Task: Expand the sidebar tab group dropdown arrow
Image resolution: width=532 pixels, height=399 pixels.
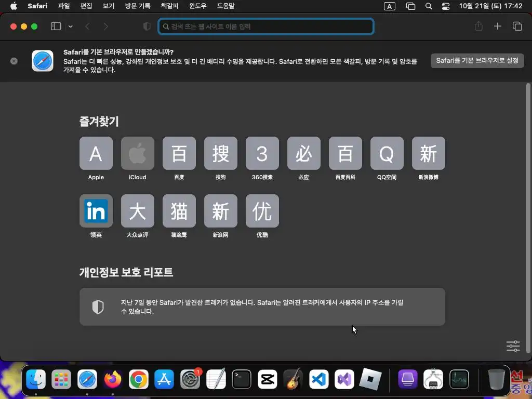Action: [70, 26]
